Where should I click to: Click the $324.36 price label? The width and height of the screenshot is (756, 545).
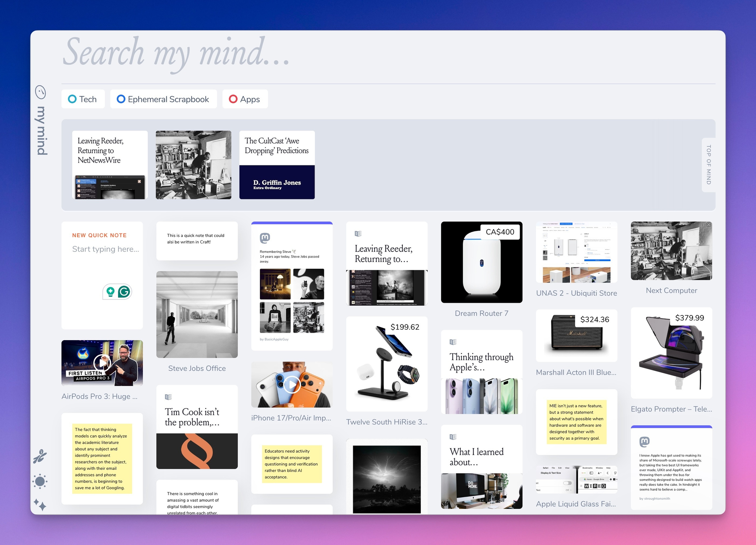(595, 320)
